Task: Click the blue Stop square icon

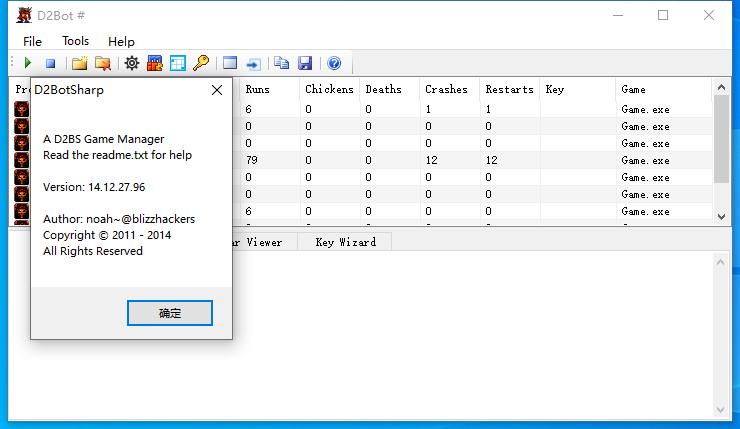Action: coord(50,64)
